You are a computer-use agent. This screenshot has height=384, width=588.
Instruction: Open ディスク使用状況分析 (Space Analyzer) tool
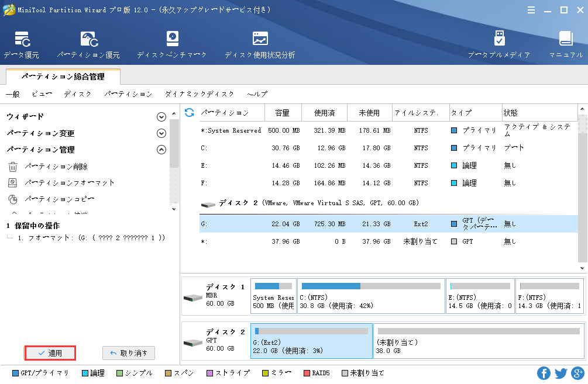click(260, 45)
